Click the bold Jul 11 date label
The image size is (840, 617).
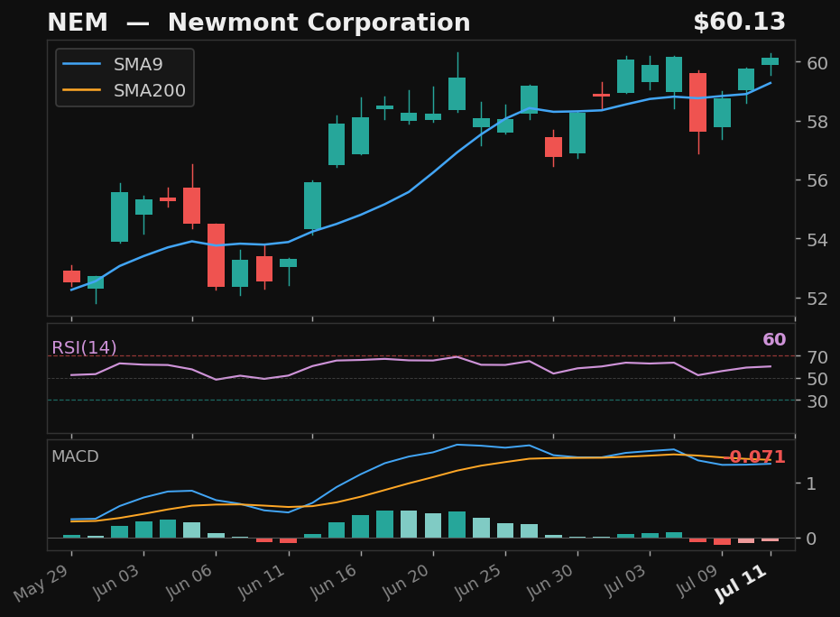click(741, 584)
